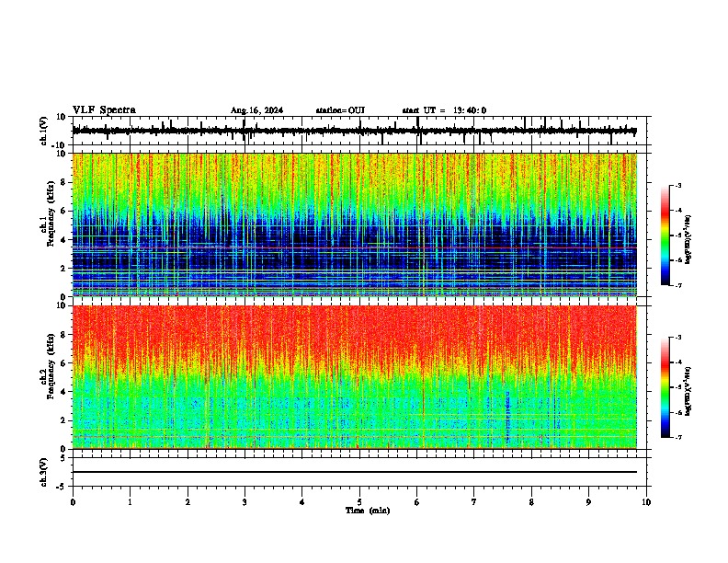Select the log(PSD) label beside ch.2 colorbar
This screenshot has width=728, height=563.
click(x=688, y=391)
